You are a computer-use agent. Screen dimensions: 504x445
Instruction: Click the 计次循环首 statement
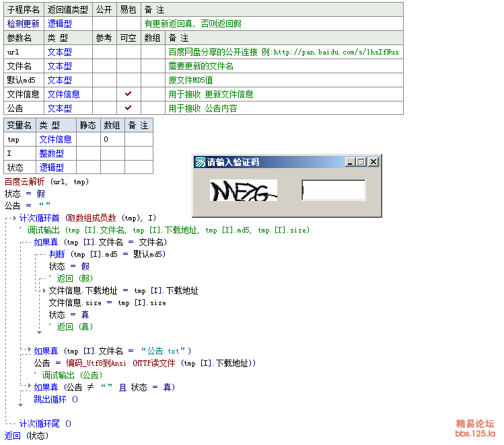tap(87, 218)
